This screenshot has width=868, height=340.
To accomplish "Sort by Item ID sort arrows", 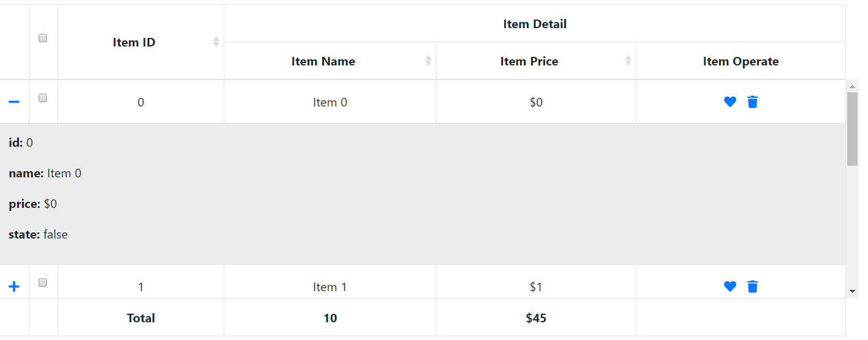I will point(216,42).
